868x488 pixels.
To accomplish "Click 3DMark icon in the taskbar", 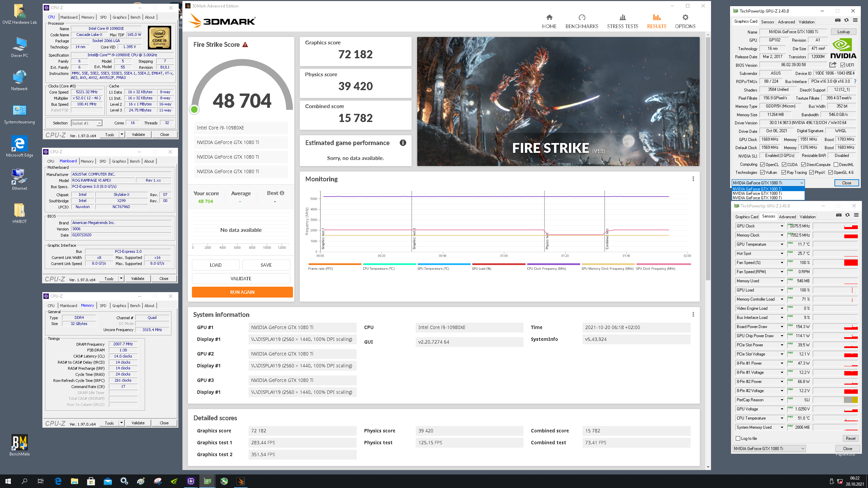I will (x=241, y=481).
